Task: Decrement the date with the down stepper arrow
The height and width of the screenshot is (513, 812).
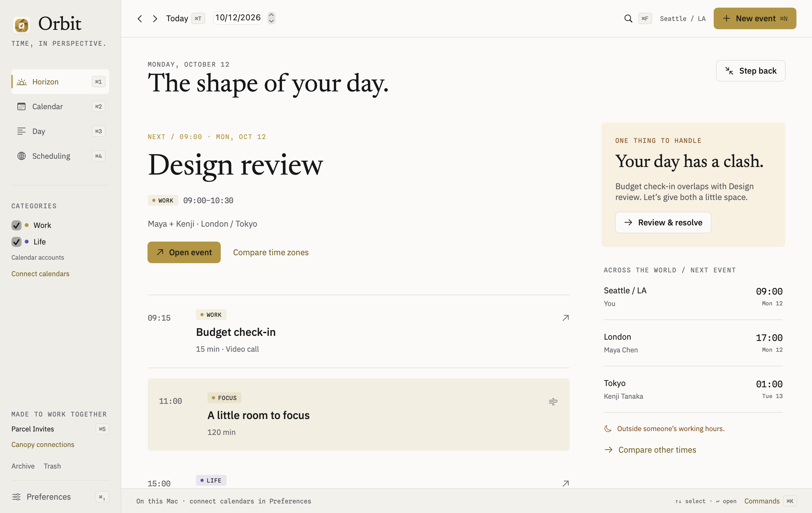Action: [x=272, y=21]
